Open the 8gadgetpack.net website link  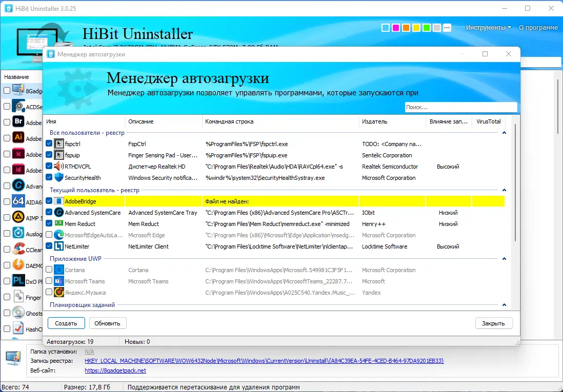pyautogui.click(x=115, y=370)
